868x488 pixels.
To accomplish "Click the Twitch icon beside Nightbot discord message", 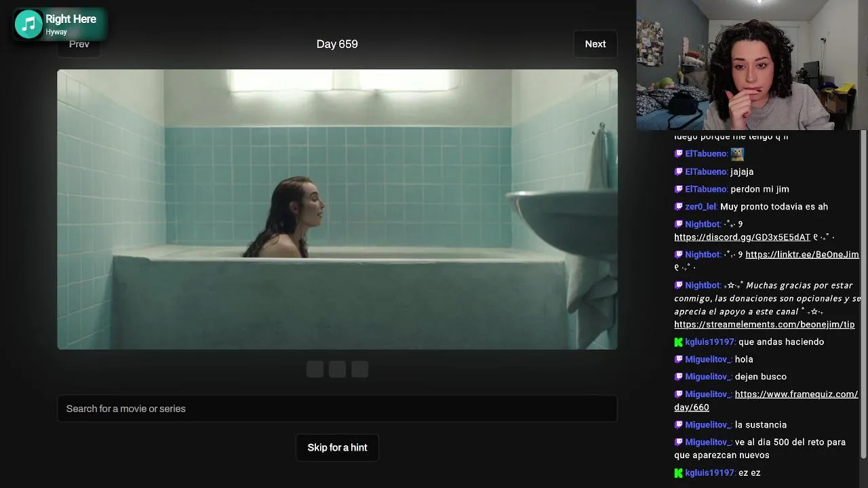I will [x=678, y=224].
